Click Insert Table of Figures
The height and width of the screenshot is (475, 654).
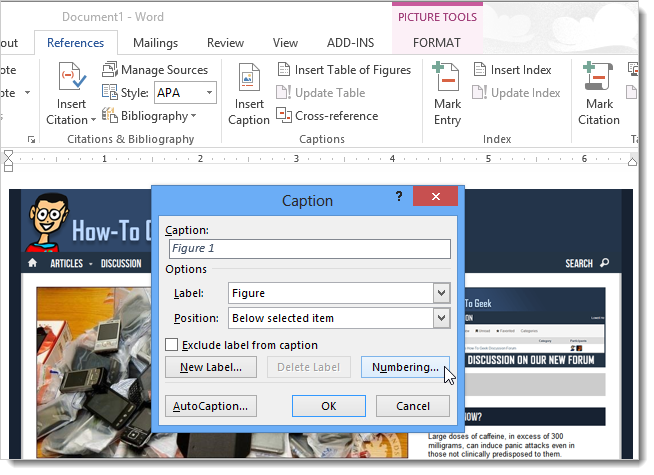pos(344,70)
